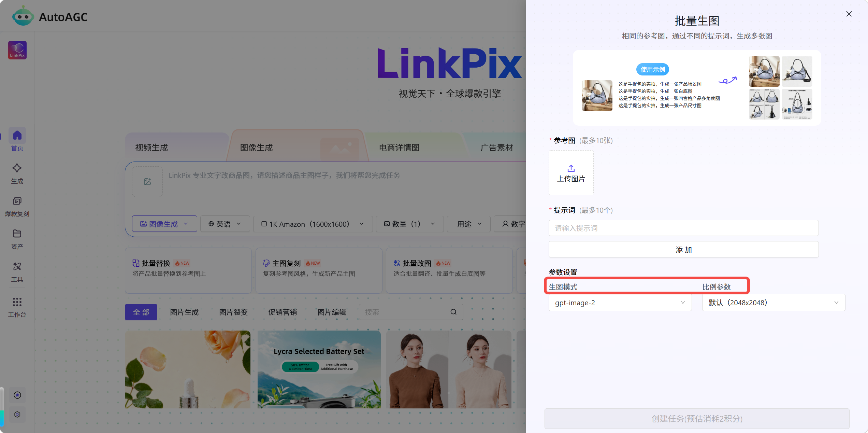Viewport: 868px width, 433px height.
Task: Open 工具 sidebar icon
Action: [17, 266]
